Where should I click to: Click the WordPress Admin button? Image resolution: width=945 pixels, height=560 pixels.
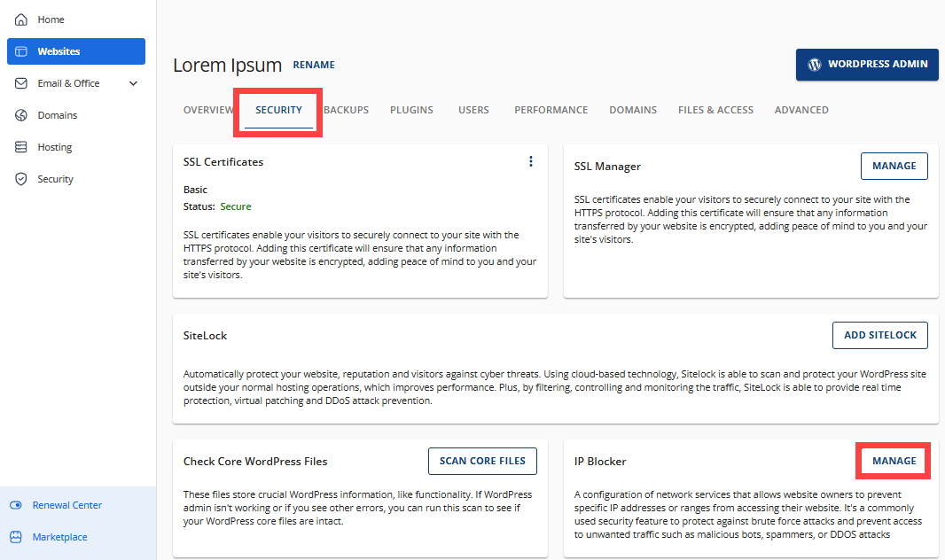pyautogui.click(x=867, y=65)
